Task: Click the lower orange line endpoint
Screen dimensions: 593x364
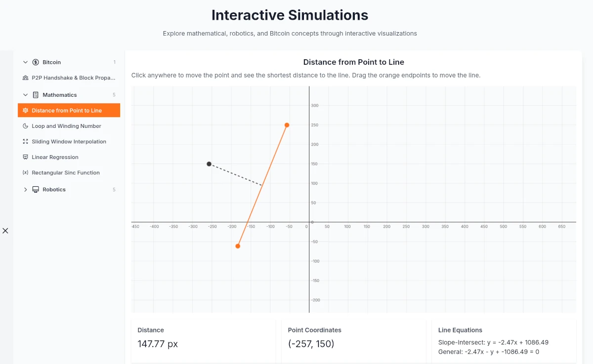Action: pyautogui.click(x=238, y=246)
